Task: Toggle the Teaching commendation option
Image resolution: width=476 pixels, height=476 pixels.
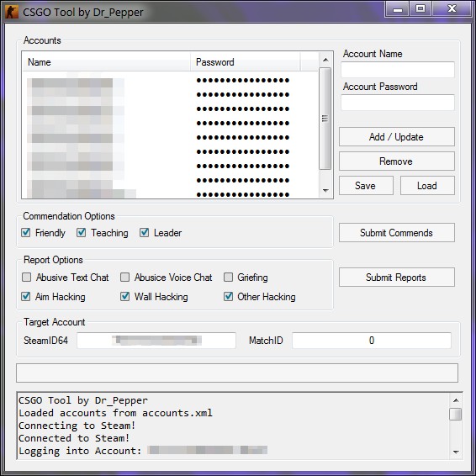Action: click(x=81, y=233)
